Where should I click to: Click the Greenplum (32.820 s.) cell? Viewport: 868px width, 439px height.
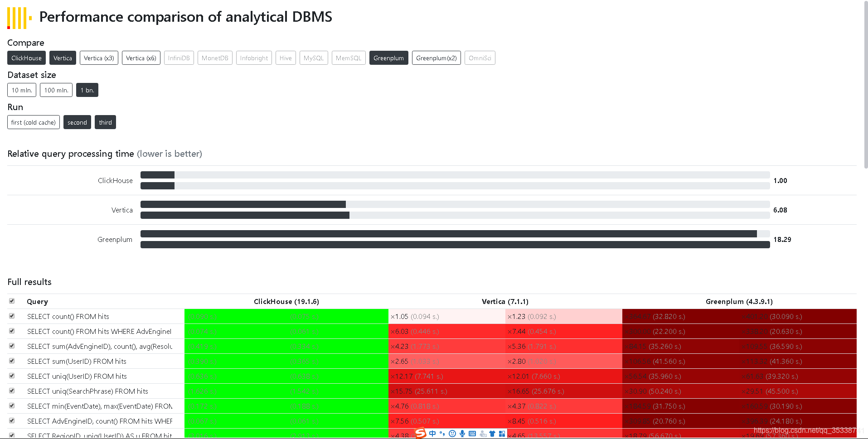(x=681, y=316)
